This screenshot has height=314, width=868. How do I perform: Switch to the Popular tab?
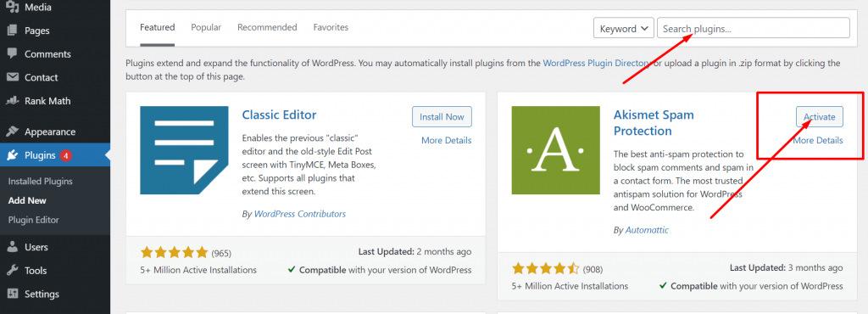206,27
